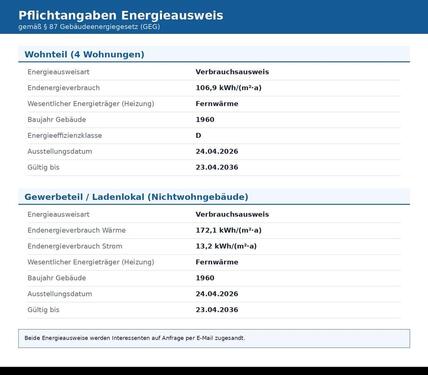This screenshot has width=428, height=375.
Task: Click the energy class value 'D'
Action: (x=198, y=135)
